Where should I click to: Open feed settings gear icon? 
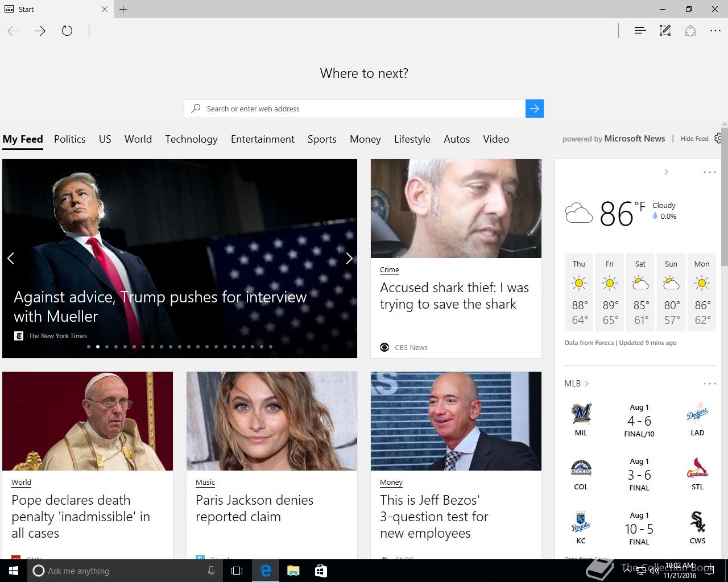coord(719,138)
